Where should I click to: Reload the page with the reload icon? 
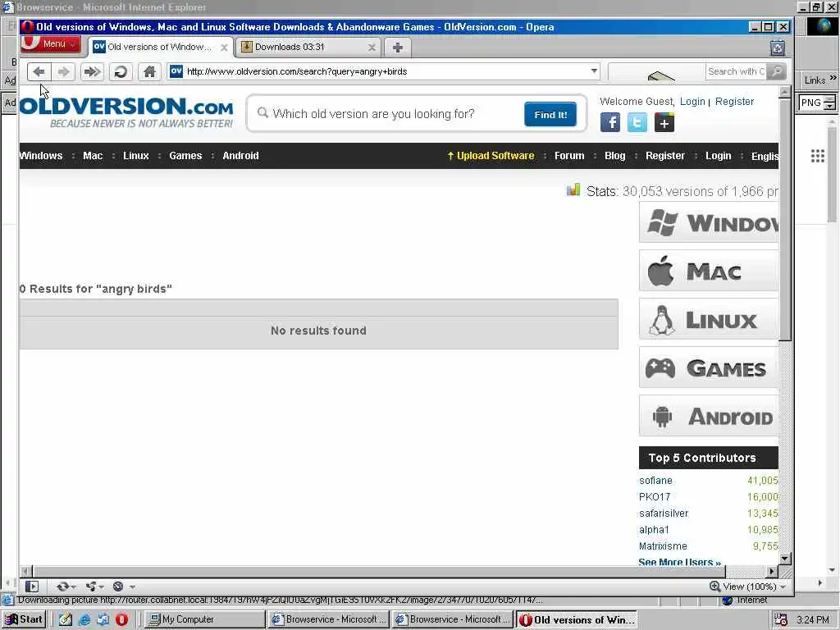[121, 71]
